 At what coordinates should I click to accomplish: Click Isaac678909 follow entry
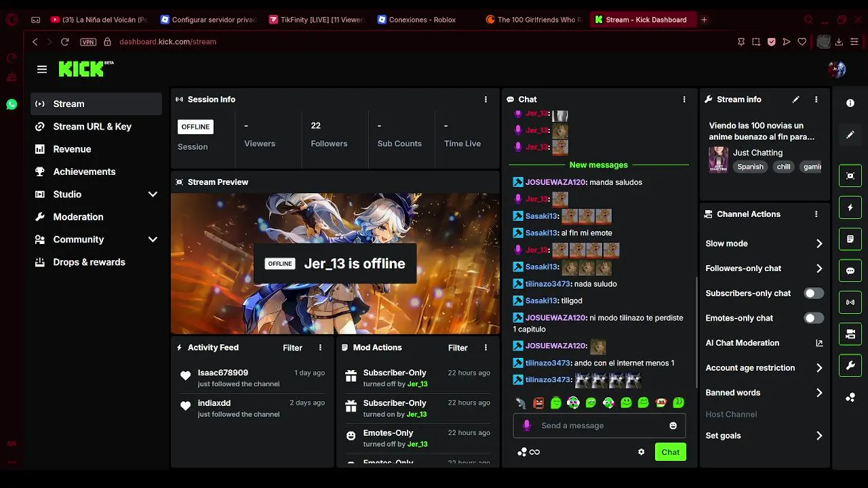252,378
